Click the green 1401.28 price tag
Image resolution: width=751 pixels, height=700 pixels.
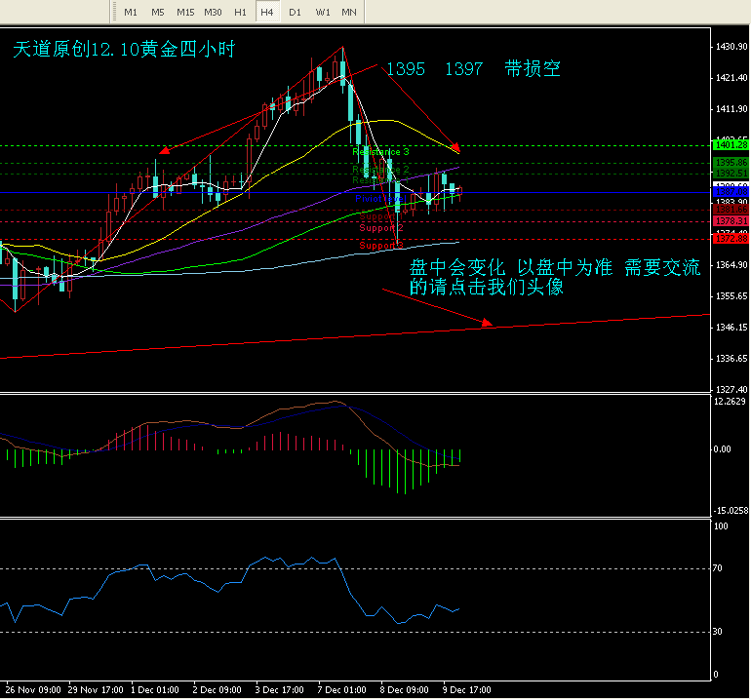tap(730, 145)
